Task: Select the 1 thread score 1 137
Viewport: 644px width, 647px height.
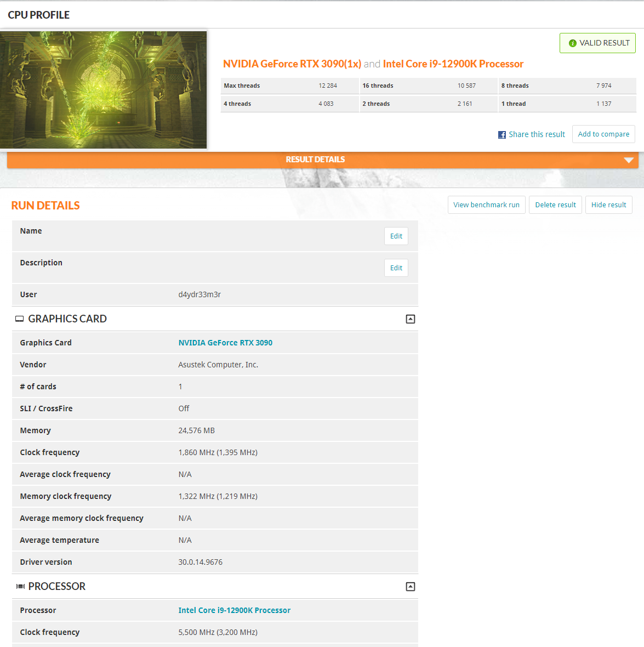Action: pos(603,104)
